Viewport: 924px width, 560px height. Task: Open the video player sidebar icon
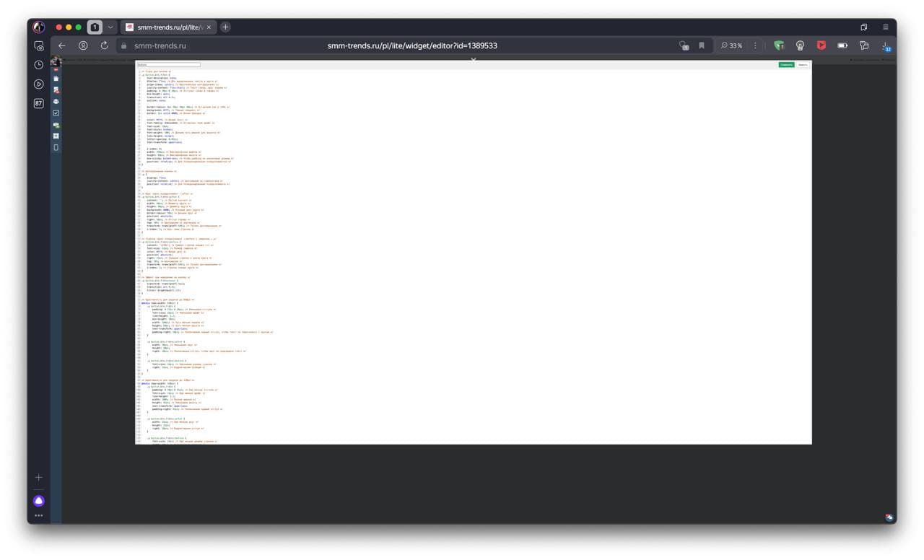(x=39, y=84)
